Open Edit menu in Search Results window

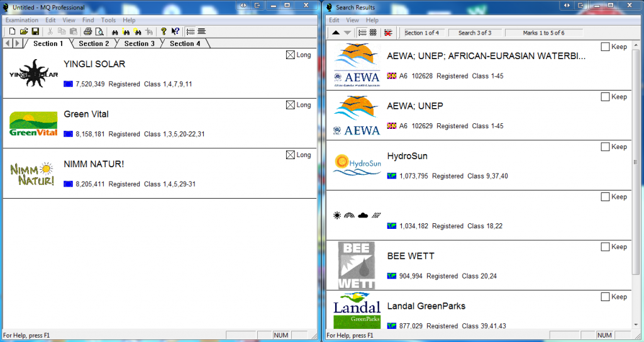(x=334, y=20)
